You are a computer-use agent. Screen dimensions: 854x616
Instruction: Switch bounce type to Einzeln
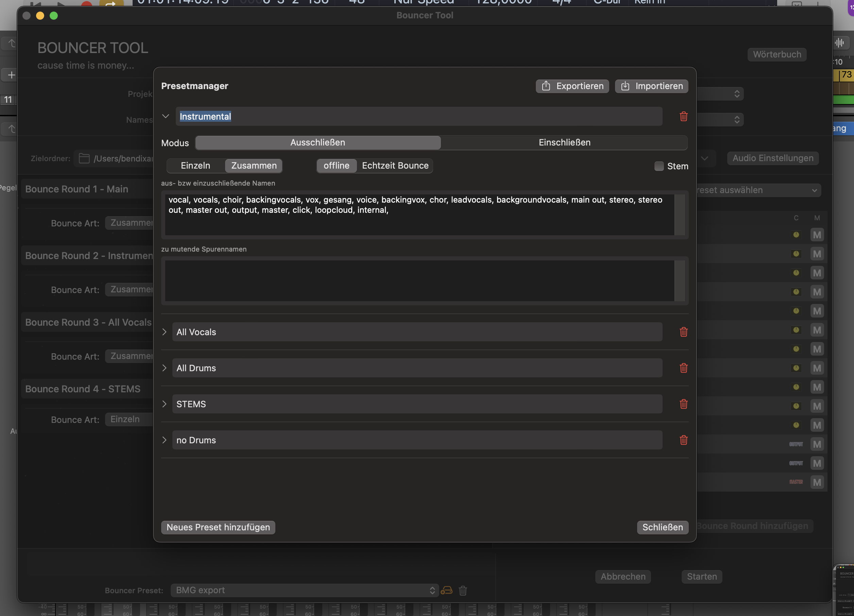(195, 166)
